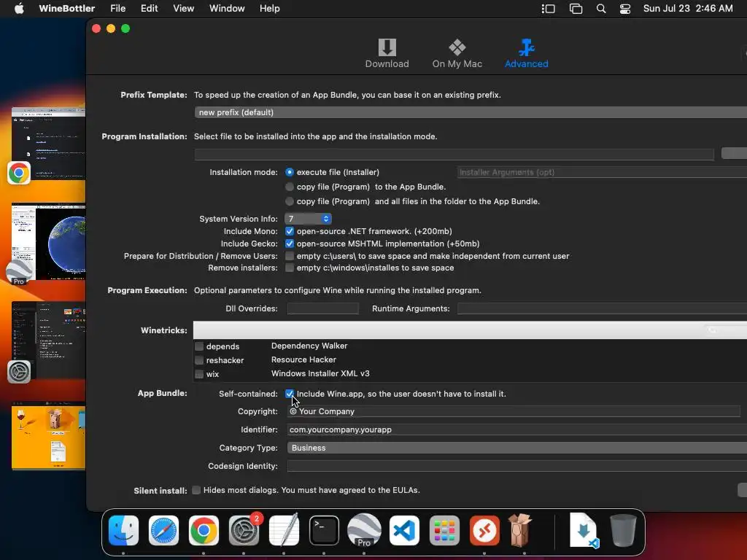Open the WineBottler application menu
This screenshot has width=747, height=560.
tap(66, 9)
